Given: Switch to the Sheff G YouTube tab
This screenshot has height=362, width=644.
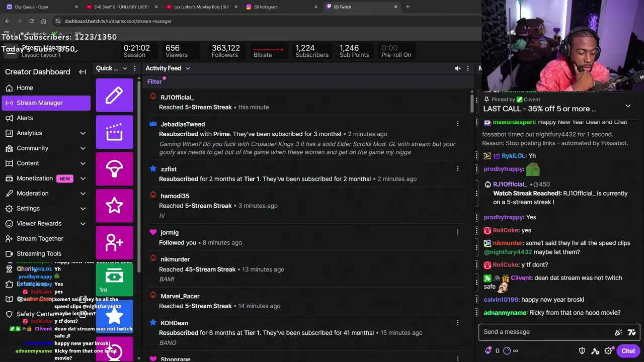Looking at the screenshot, I should [121, 7].
